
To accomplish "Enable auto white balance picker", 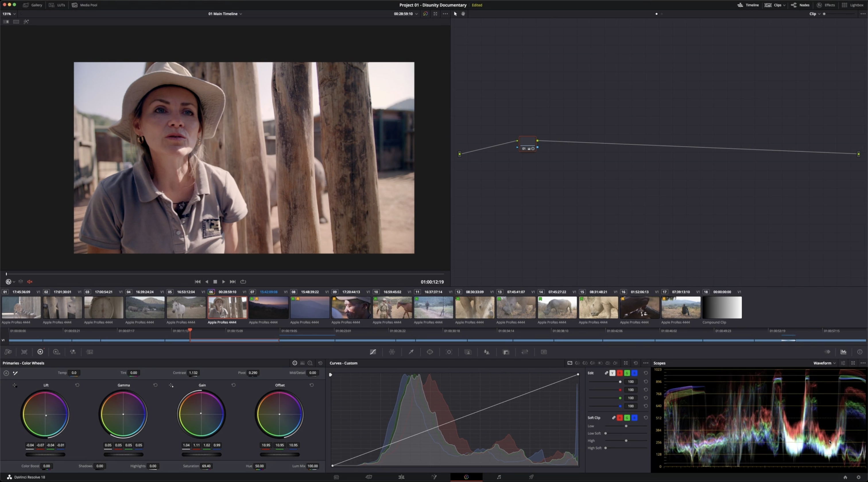I will click(x=15, y=373).
